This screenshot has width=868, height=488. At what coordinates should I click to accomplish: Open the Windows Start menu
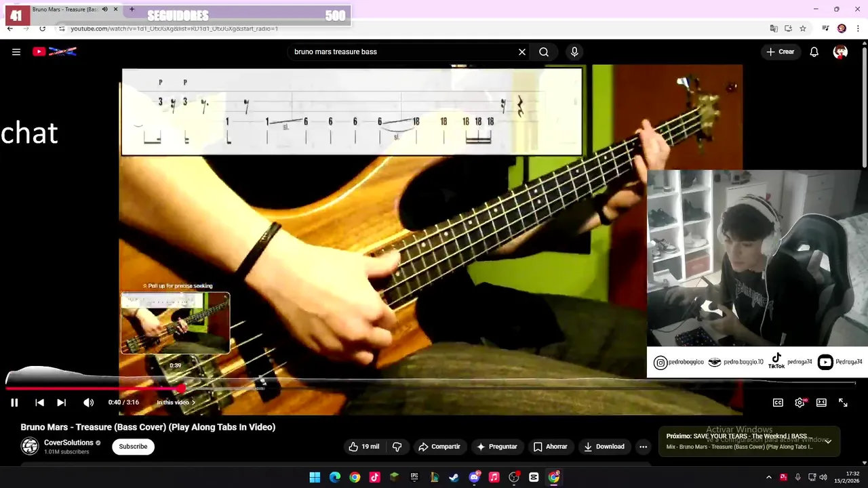315,477
